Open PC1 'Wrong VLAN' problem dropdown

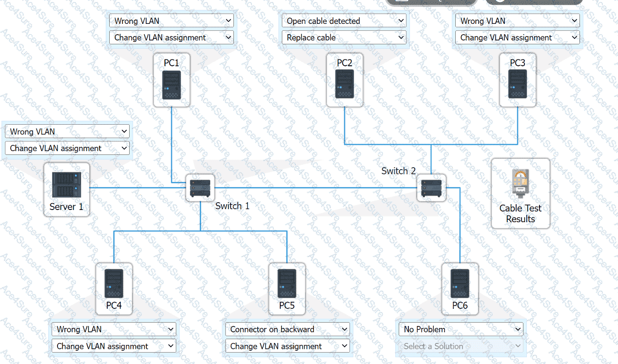pyautogui.click(x=172, y=21)
